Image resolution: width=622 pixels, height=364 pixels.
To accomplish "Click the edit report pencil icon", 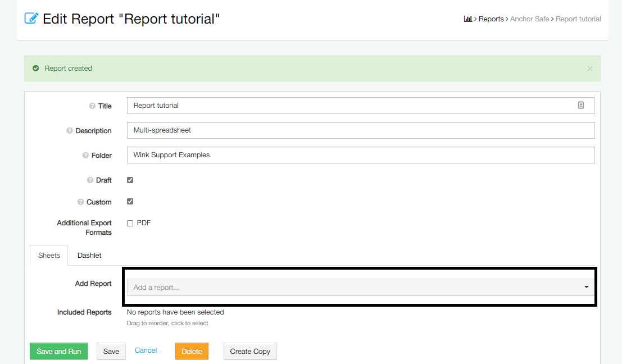I will 31,19.
